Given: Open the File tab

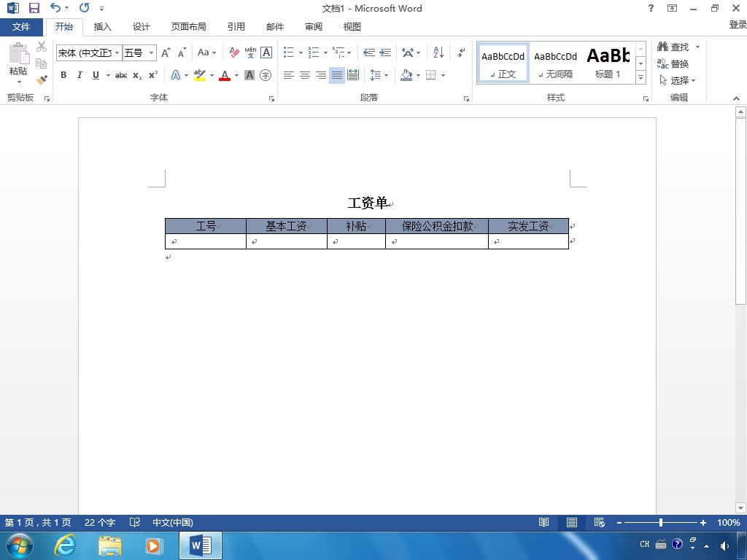Looking at the screenshot, I should tap(21, 27).
